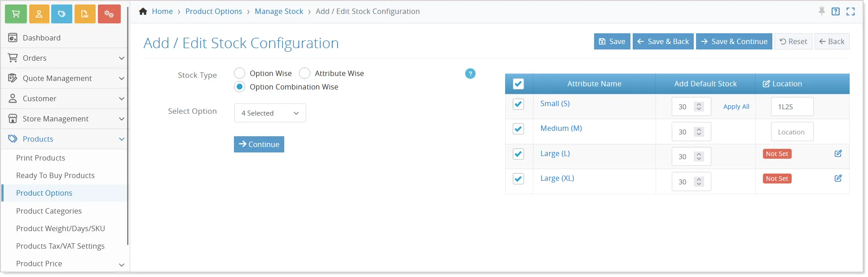Pin the page using the pin icon
The image size is (868, 277).
(x=822, y=11)
